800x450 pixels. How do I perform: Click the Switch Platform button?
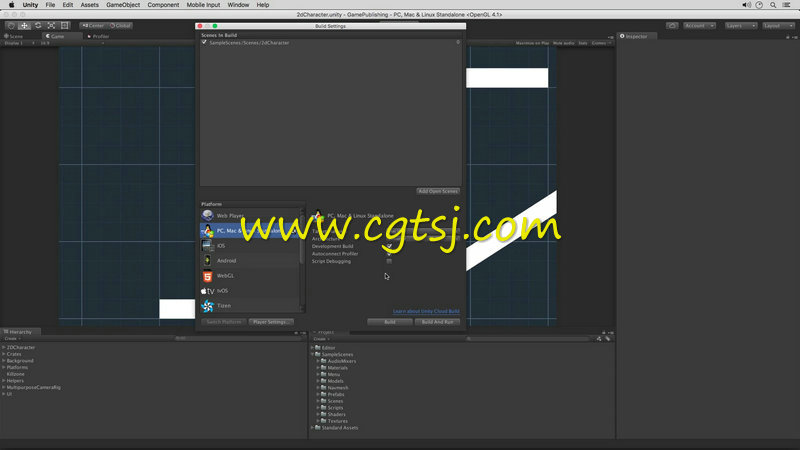point(223,322)
